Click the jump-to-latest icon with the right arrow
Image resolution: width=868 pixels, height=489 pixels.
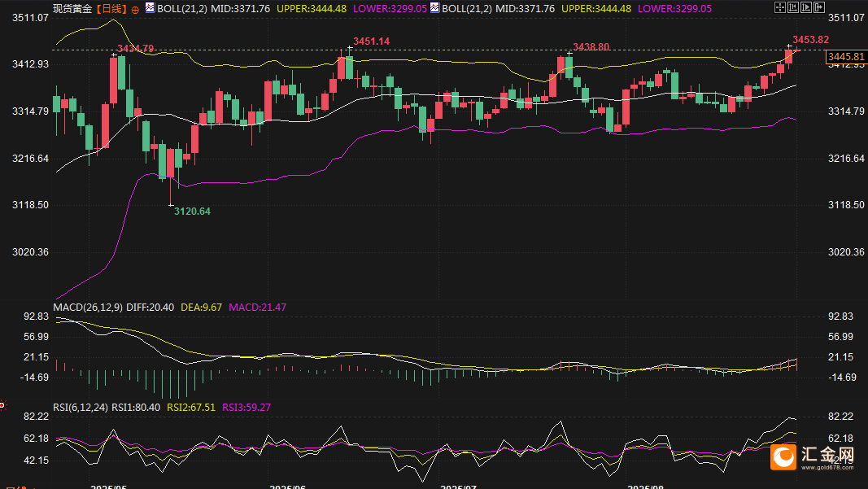(819, 7)
